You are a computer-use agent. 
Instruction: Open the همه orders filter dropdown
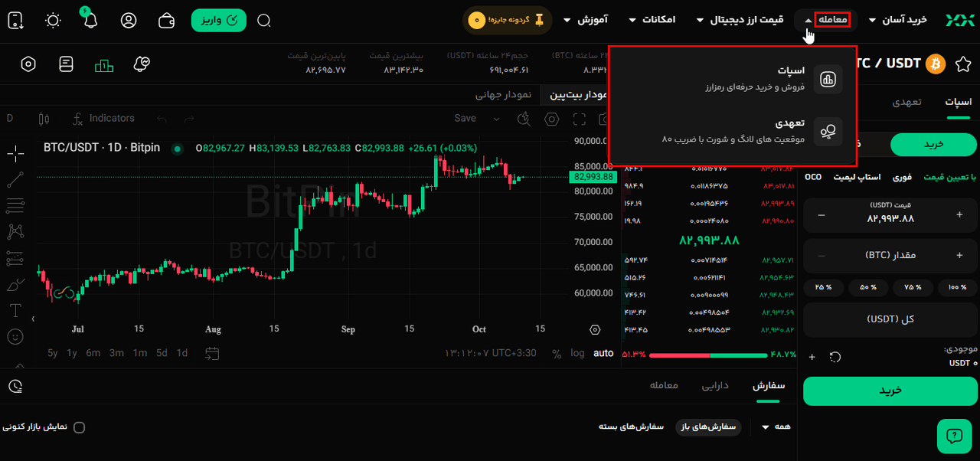coord(776,427)
